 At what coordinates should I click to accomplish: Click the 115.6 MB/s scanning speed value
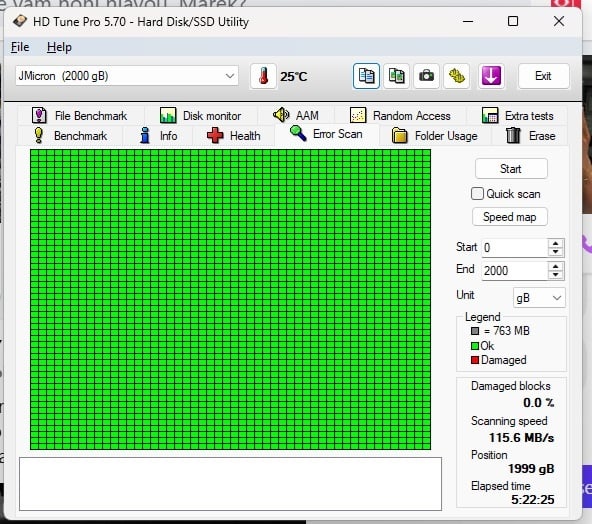(x=521, y=438)
